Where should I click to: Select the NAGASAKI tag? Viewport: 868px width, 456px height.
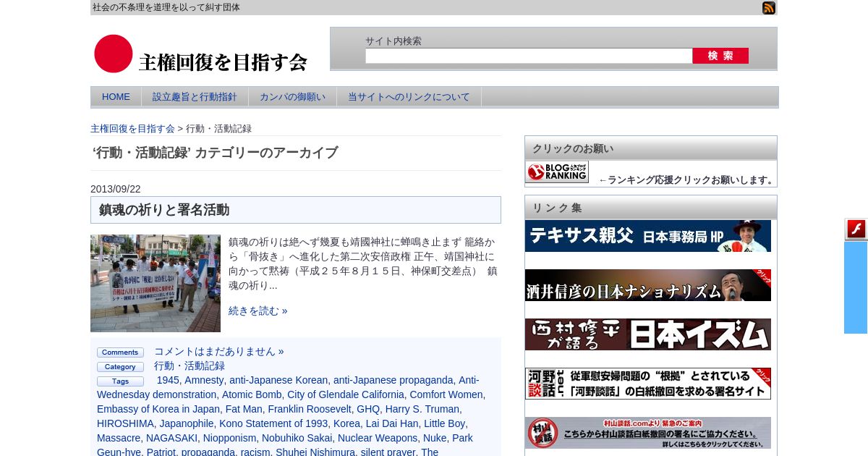(171, 438)
